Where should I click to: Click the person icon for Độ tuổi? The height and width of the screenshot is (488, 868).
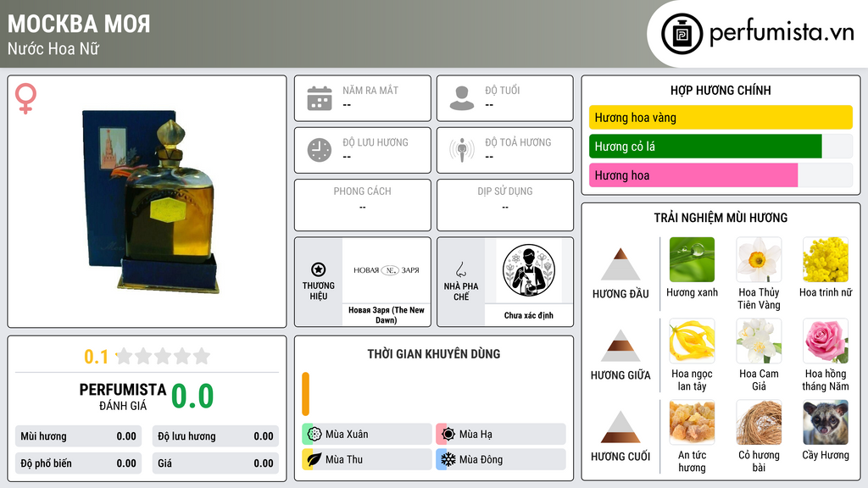(462, 98)
